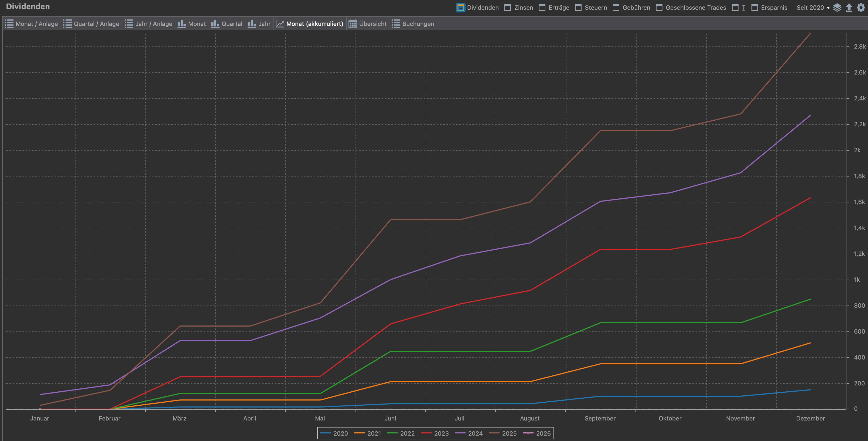Click the 2025 legend color entry
Viewport: 868px width, 441px height.
tap(503, 433)
